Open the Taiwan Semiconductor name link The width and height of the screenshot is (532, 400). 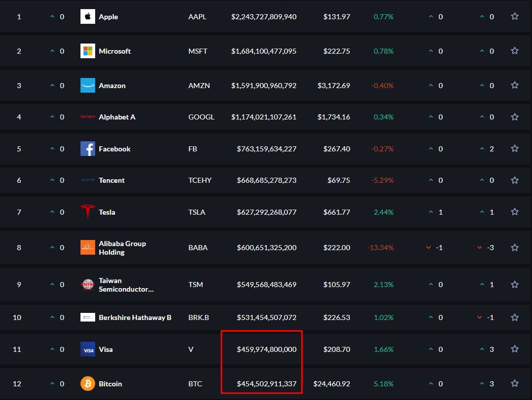tap(126, 285)
